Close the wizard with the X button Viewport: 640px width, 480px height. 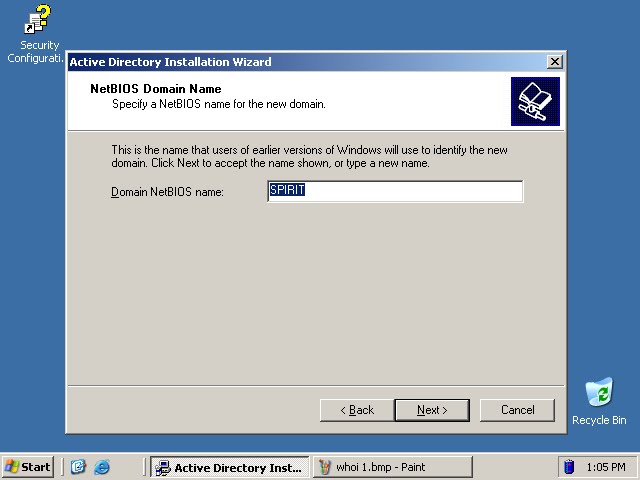(x=554, y=62)
